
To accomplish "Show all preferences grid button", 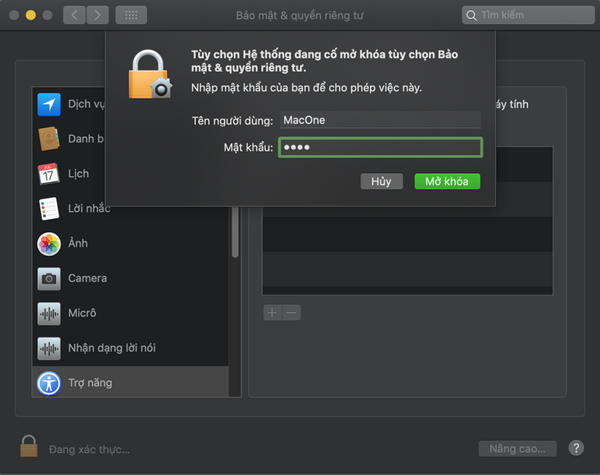I will click(x=131, y=15).
